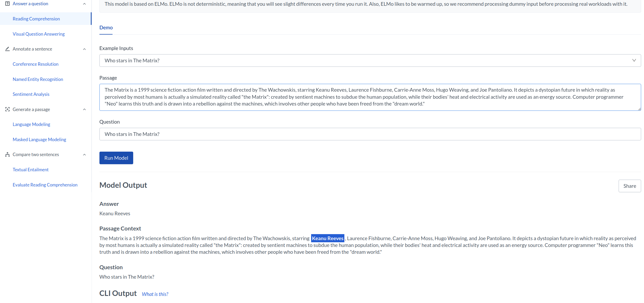Click the Generate a passage icon
This screenshot has height=303, width=644.
point(7,109)
